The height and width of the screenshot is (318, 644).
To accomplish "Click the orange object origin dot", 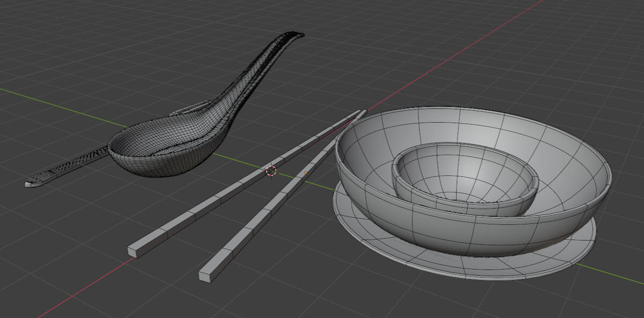I will 305,173.
